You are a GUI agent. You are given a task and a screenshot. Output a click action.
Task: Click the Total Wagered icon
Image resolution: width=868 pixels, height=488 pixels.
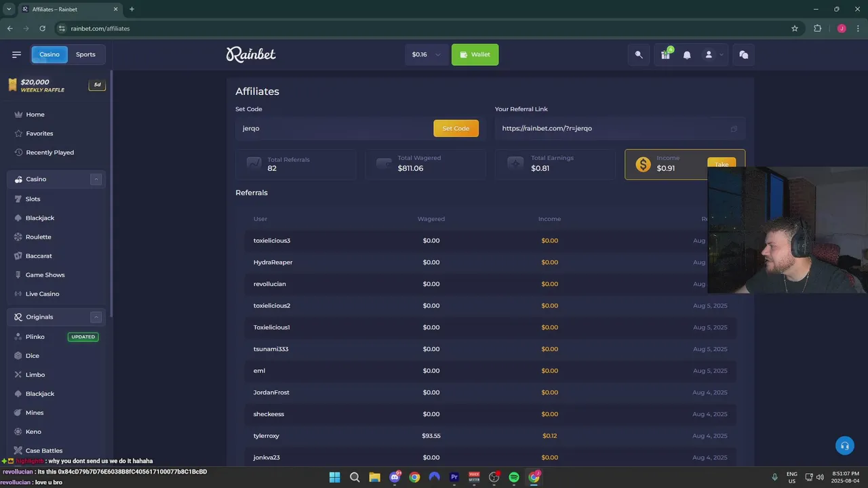click(384, 163)
